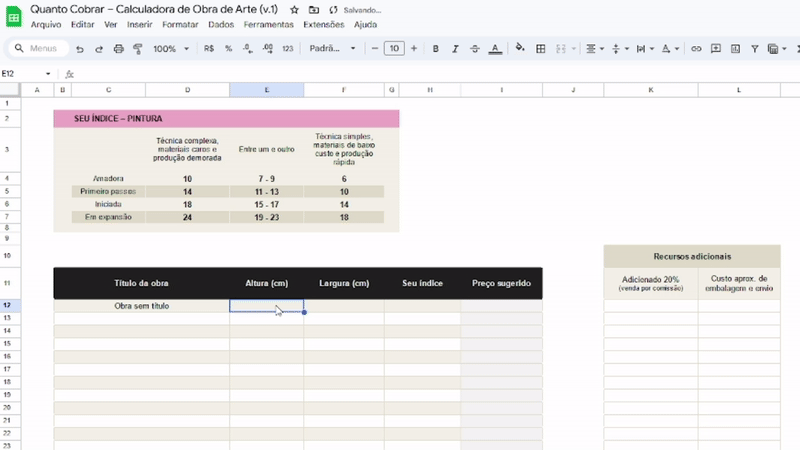This screenshot has width=800, height=450.
Task: Open the zoom 100% dropdown
Action: point(171,48)
